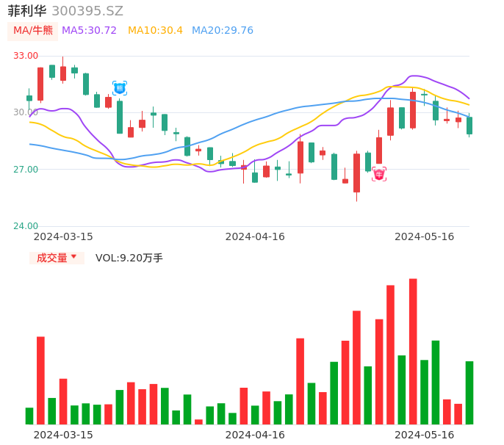Click the pink bull signal marker

(x=379, y=174)
